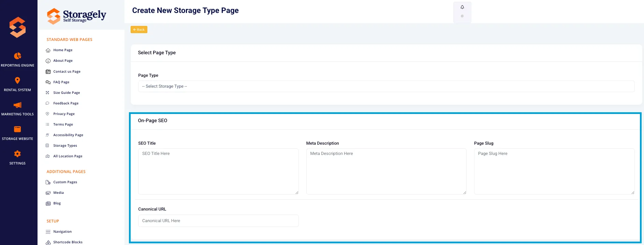Click the Page Slug text area
The height and width of the screenshot is (245, 644).
tap(554, 171)
